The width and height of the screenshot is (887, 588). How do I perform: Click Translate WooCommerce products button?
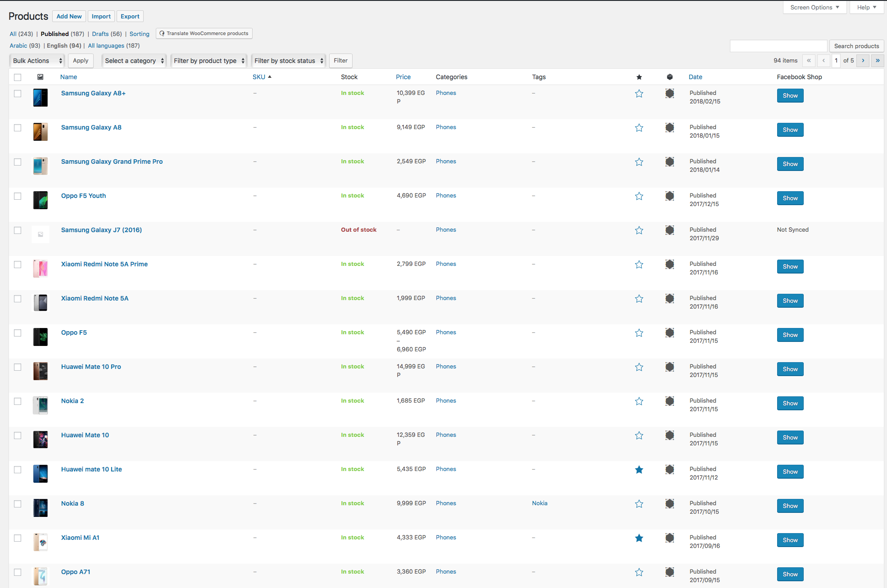click(204, 33)
